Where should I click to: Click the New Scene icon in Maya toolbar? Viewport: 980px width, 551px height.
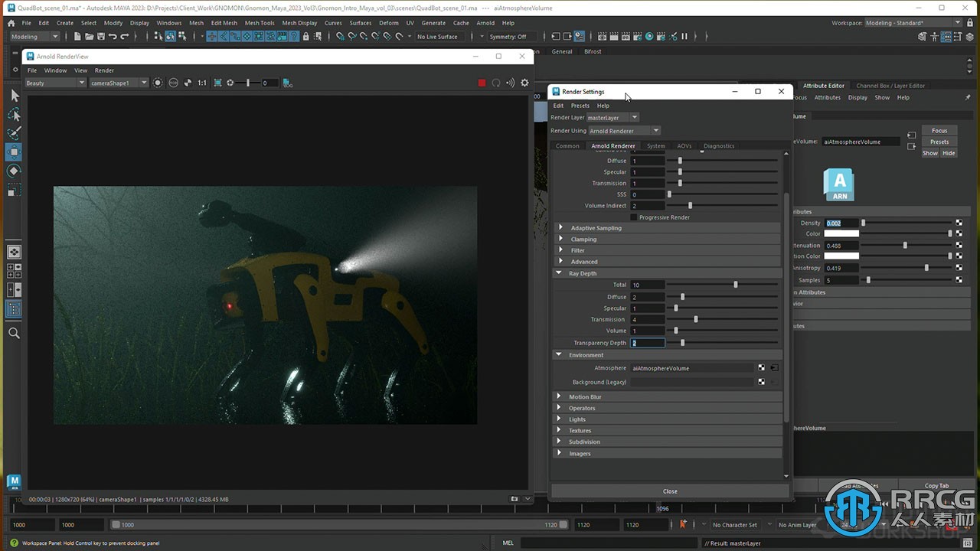78,36
